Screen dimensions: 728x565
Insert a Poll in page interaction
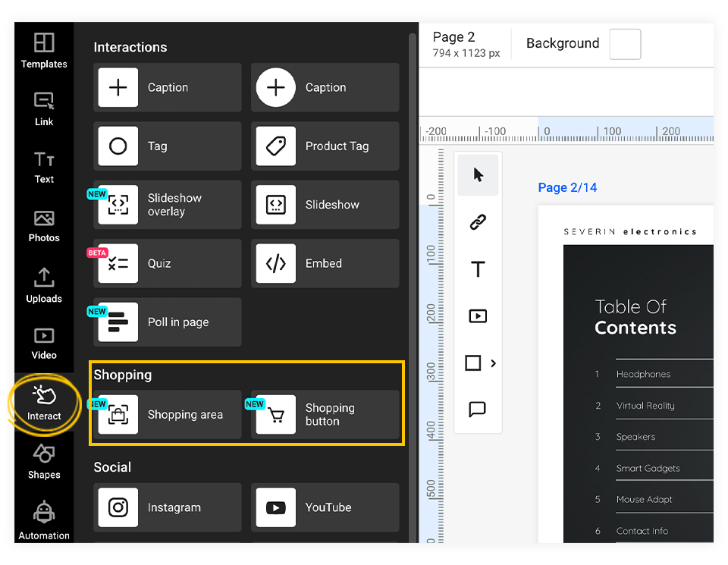coord(167,322)
